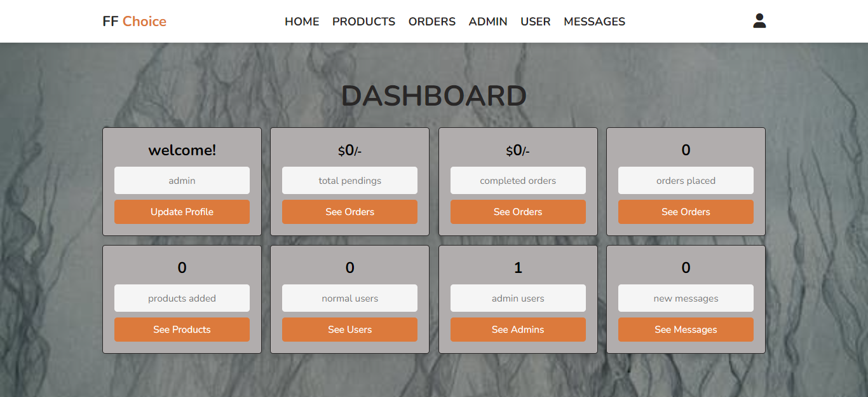Click See Orders under total pendings
The height and width of the screenshot is (397, 868).
point(349,212)
